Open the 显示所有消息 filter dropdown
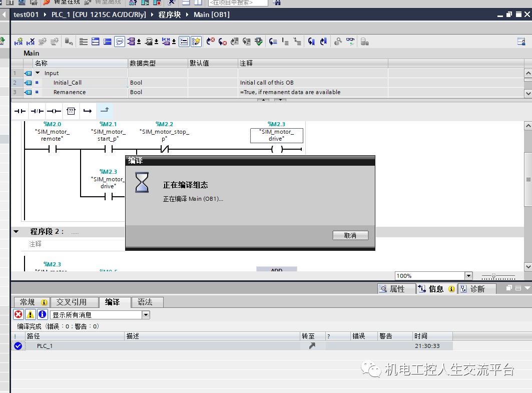 click(x=146, y=315)
